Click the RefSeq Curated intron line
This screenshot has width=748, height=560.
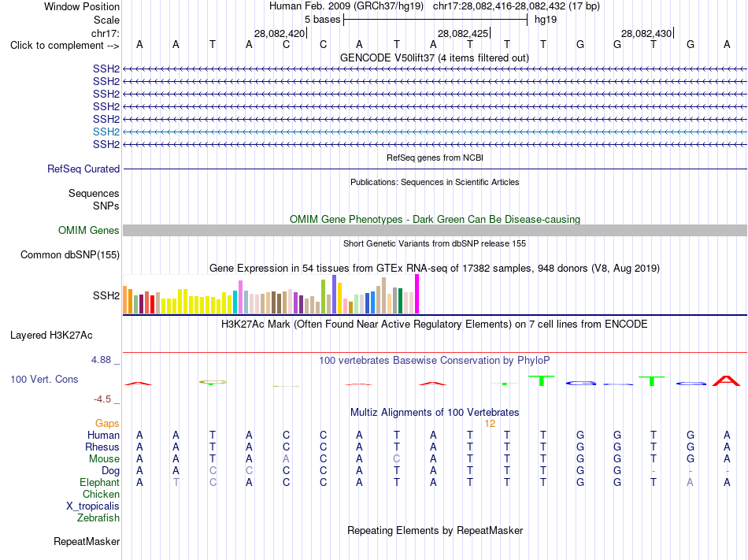(435, 169)
